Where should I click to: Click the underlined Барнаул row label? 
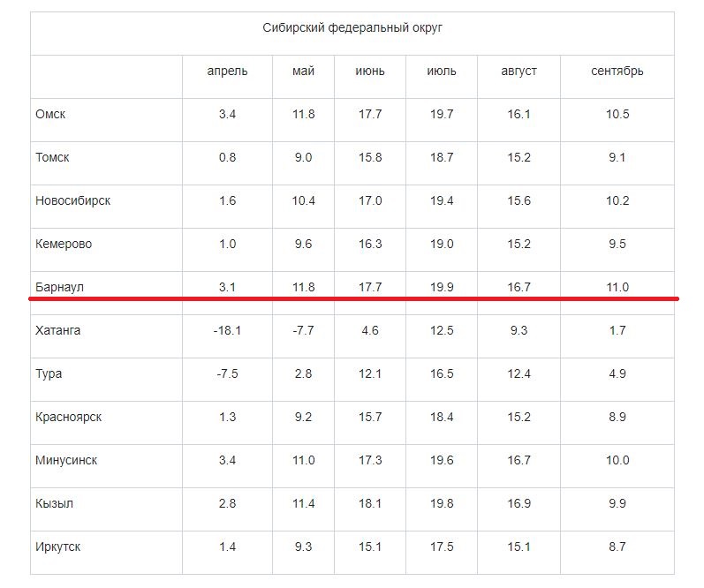click(x=59, y=287)
